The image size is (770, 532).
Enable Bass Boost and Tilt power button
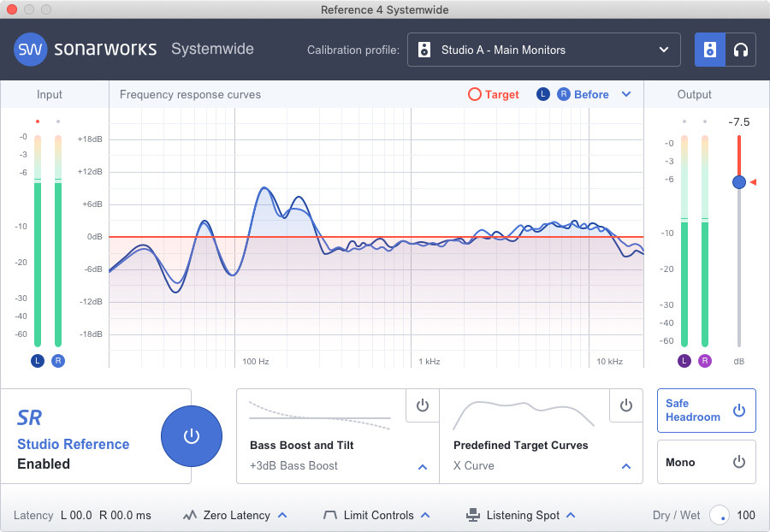[x=423, y=405]
